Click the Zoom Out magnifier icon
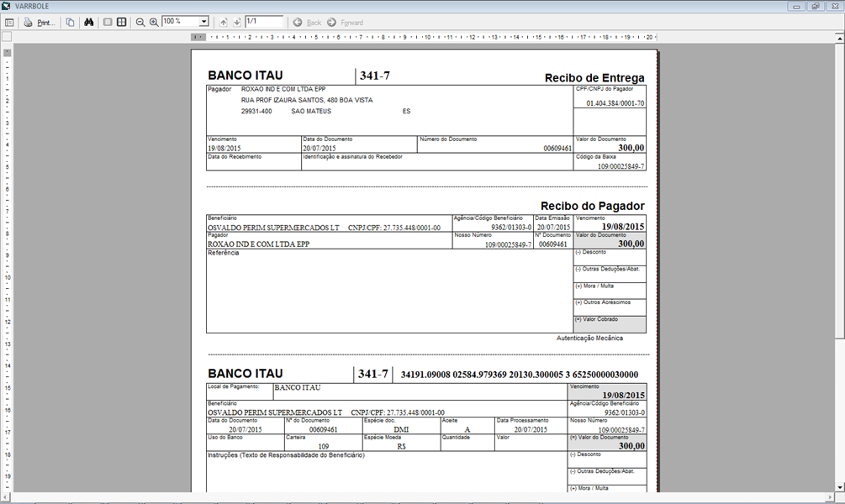The width and height of the screenshot is (845, 504). [140, 22]
